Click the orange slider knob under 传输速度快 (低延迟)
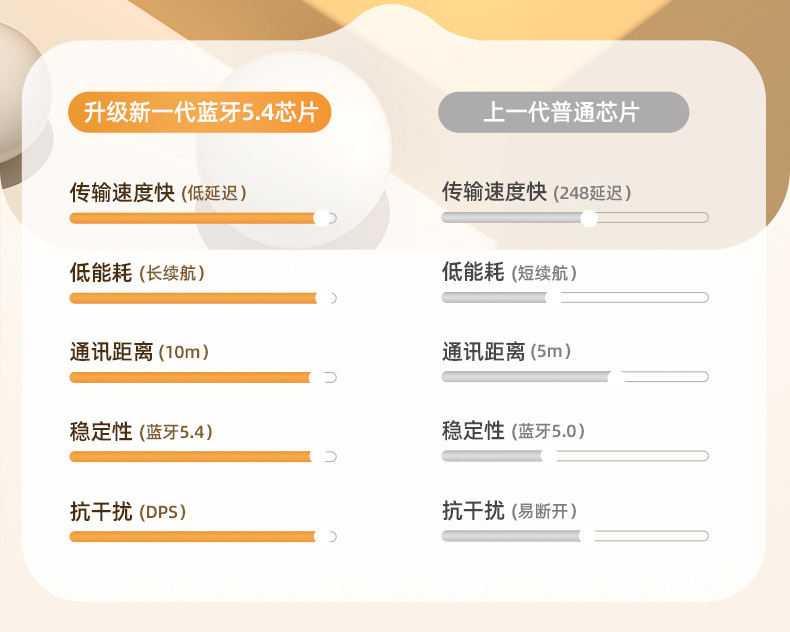 click(x=322, y=218)
